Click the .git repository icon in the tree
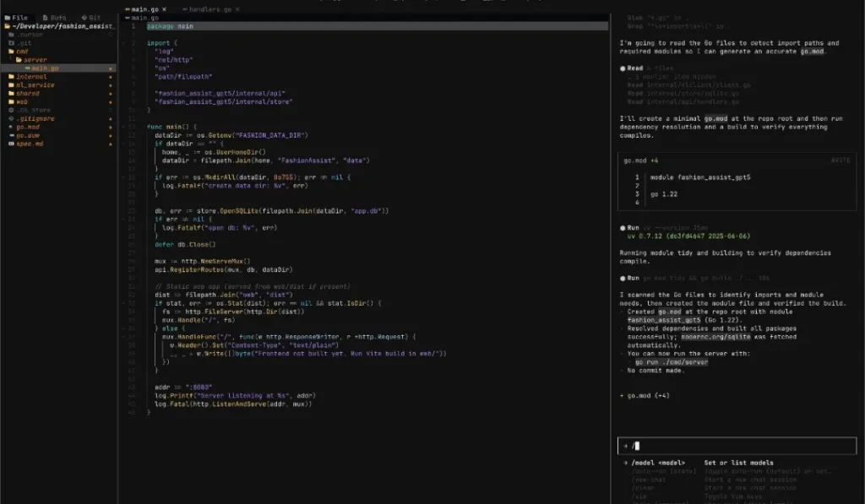This screenshot has width=865, height=504. pyautogui.click(x=9, y=43)
